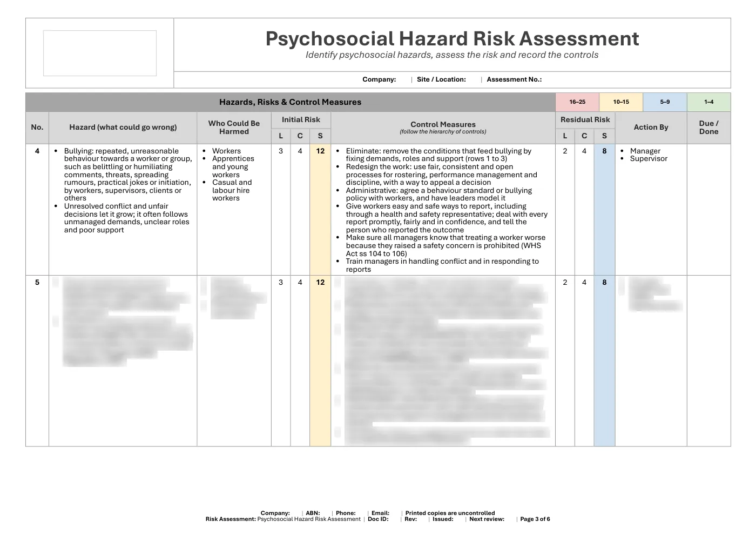The height and width of the screenshot is (535, 756).
Task: Click the 'Assessment No.:' header field
Action: coord(514,79)
